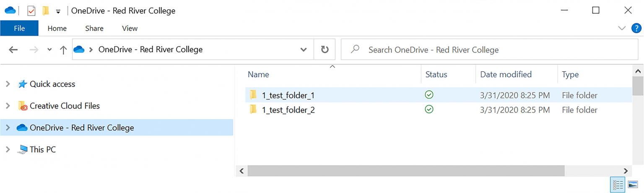This screenshot has height=193, width=644.
Task: Expand the This PC tree node
Action: pos(8,149)
